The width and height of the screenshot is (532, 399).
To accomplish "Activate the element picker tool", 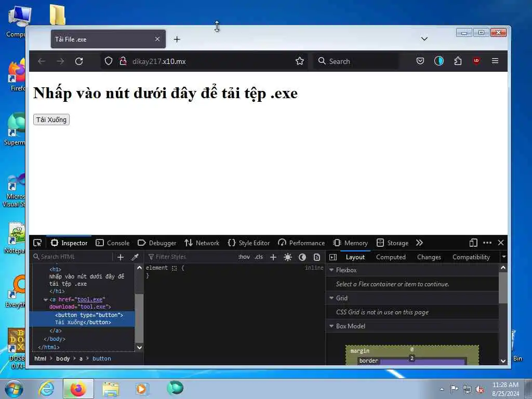I will coord(37,243).
